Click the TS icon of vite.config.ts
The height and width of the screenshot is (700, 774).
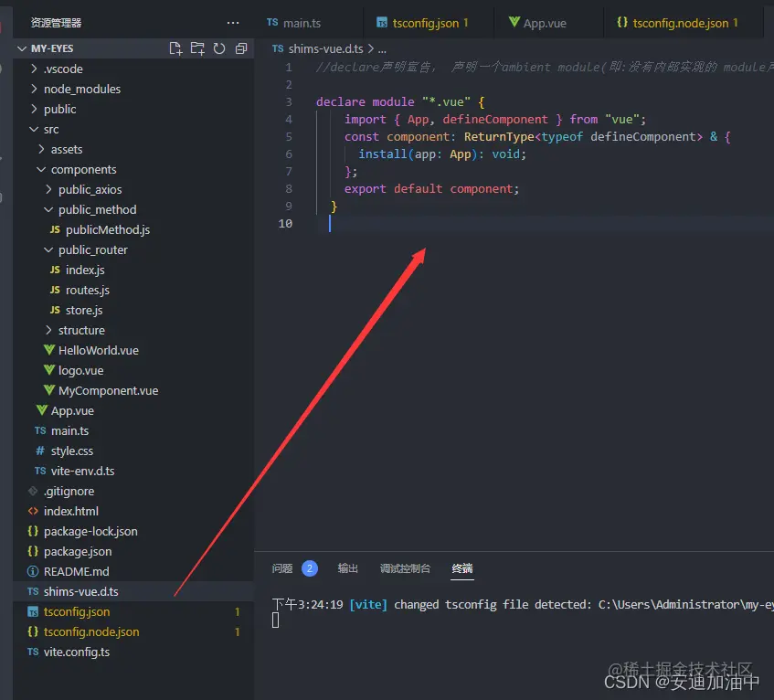pyautogui.click(x=33, y=652)
